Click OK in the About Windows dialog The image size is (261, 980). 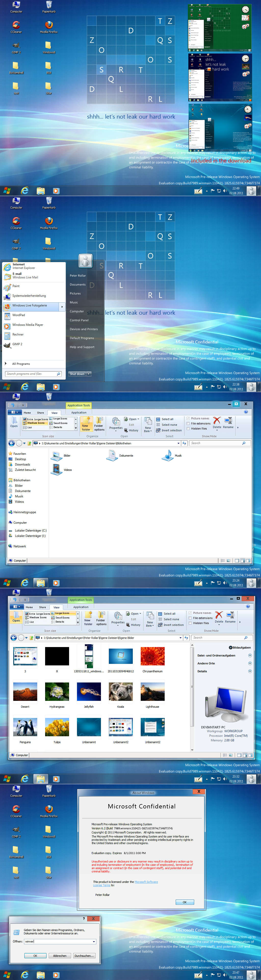185,902
